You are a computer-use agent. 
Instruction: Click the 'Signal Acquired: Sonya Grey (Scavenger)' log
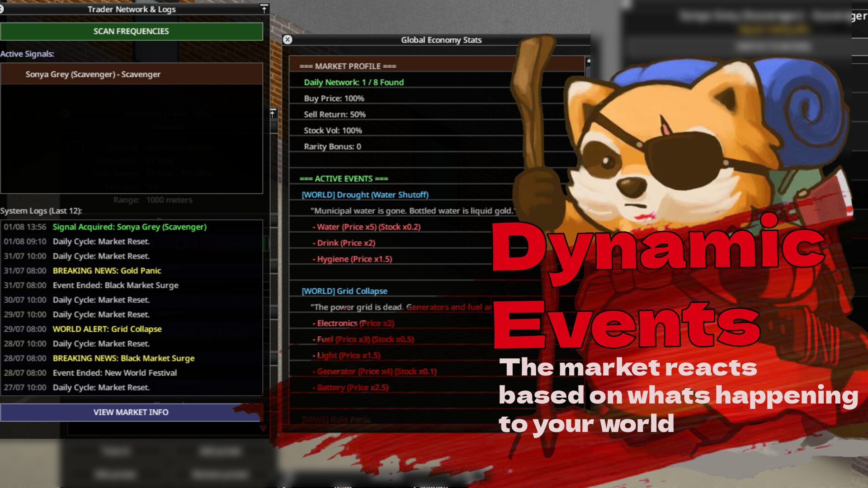click(129, 227)
